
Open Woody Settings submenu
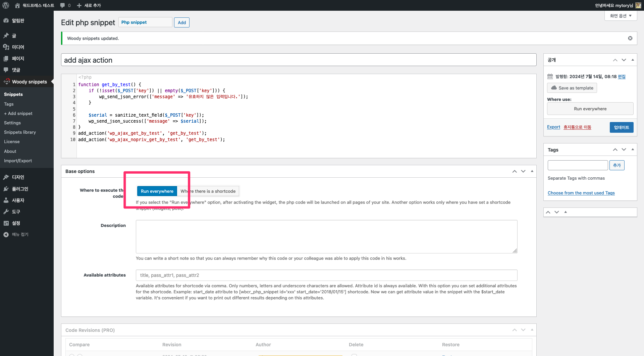[x=12, y=123]
